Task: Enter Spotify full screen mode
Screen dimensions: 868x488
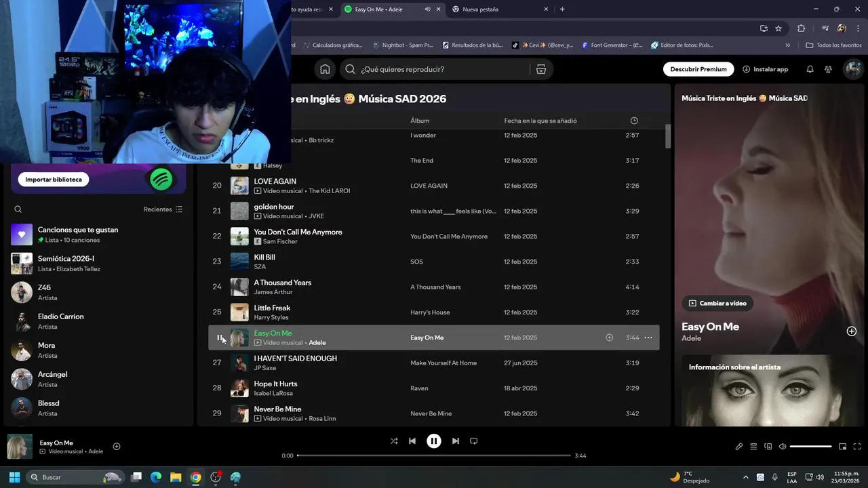Action: (x=857, y=447)
